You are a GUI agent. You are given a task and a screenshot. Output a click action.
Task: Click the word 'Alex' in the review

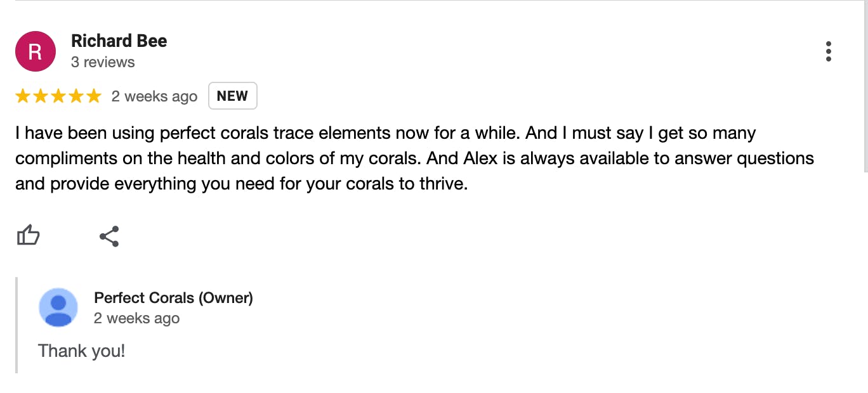pyautogui.click(x=480, y=158)
